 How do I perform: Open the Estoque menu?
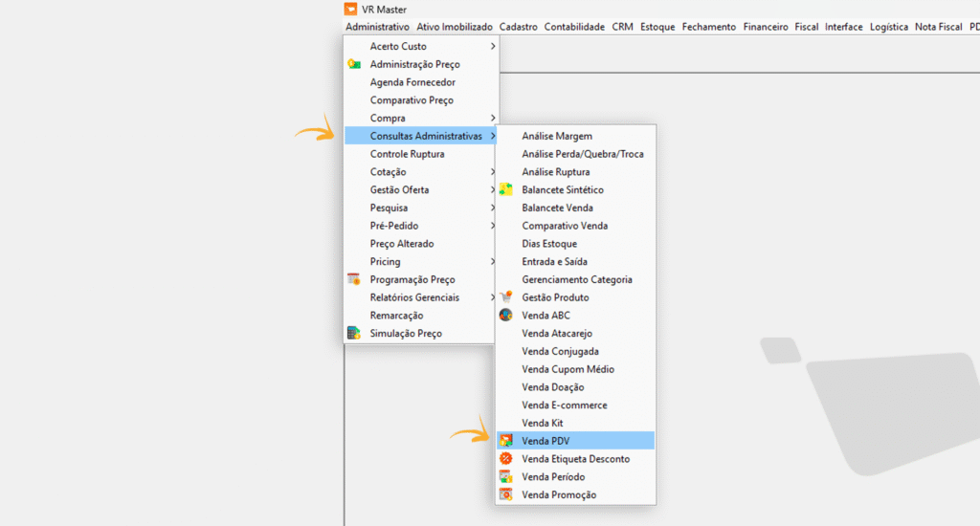(657, 27)
